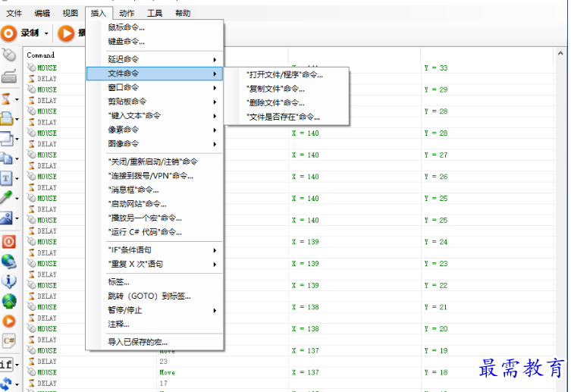Open dropdown arrow next to file folder icon
571x392 pixels.
[17, 119]
